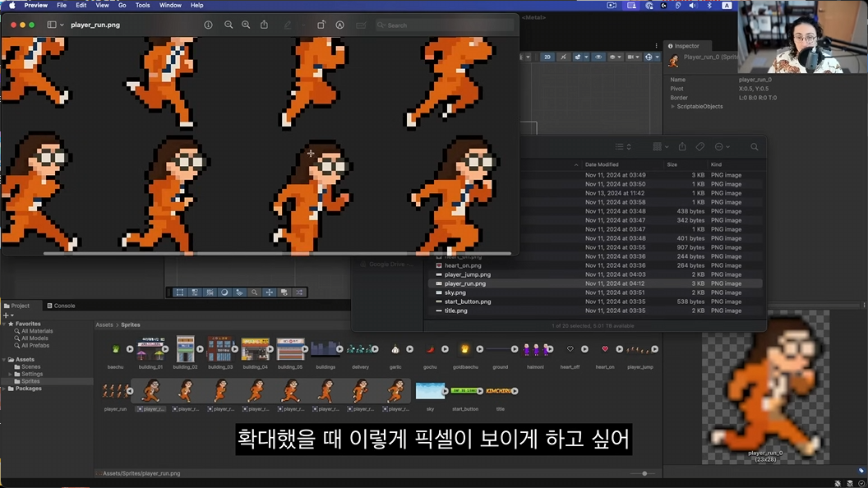
Task: Sort Finder files by Size column
Action: coord(672,164)
